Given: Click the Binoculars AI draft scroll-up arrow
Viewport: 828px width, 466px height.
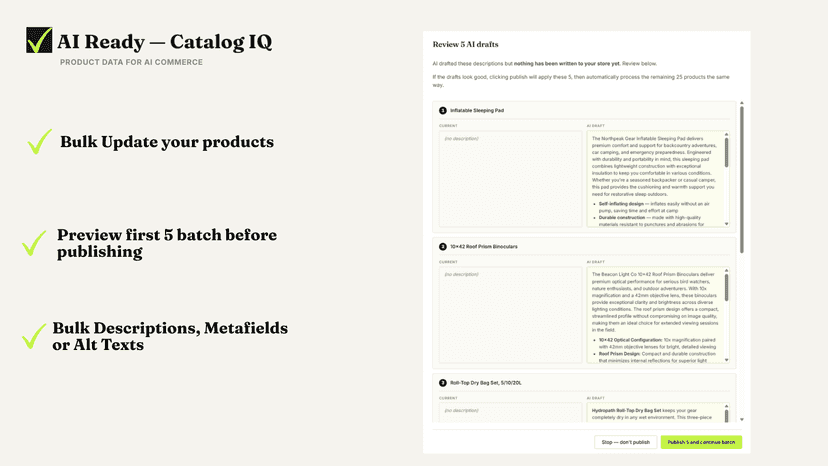Looking at the screenshot, I should (727, 271).
